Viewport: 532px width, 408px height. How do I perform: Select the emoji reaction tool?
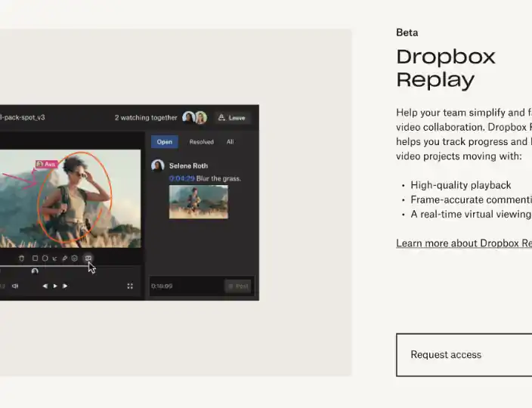pyautogui.click(x=74, y=258)
